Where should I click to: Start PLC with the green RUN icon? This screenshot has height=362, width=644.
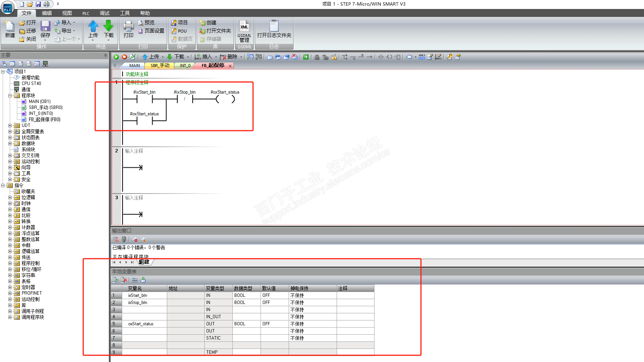(116, 57)
